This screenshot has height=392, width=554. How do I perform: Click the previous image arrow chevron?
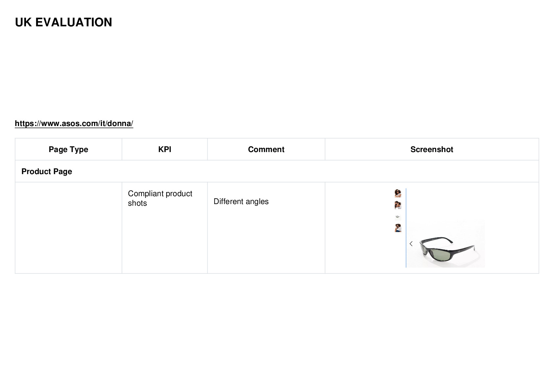point(411,244)
